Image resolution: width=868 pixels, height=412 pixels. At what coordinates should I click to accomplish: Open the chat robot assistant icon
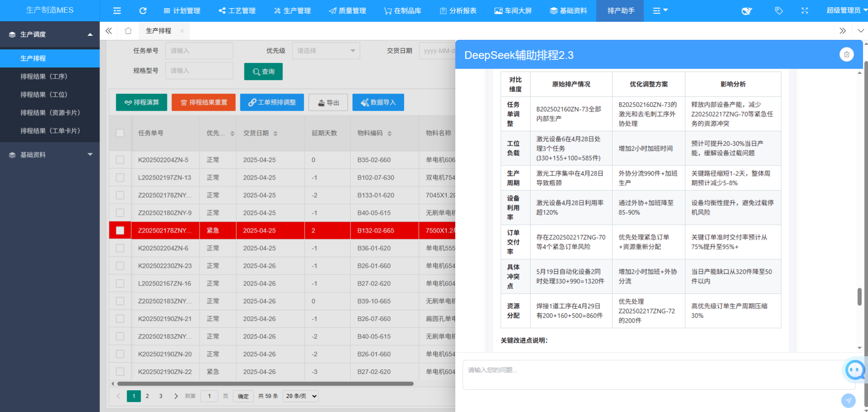tap(855, 370)
